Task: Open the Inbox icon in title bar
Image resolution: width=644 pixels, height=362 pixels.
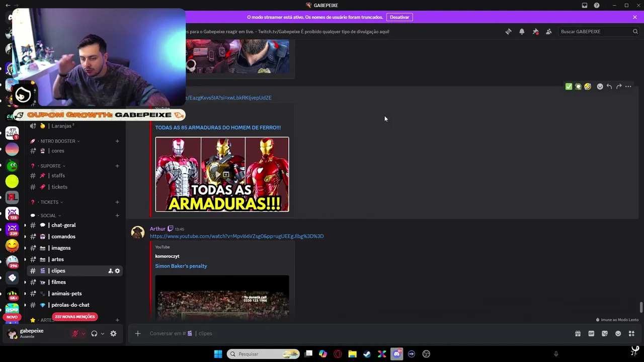Action: 585,6
